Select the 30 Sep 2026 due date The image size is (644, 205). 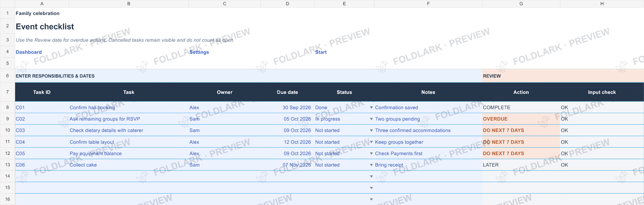(x=287, y=108)
